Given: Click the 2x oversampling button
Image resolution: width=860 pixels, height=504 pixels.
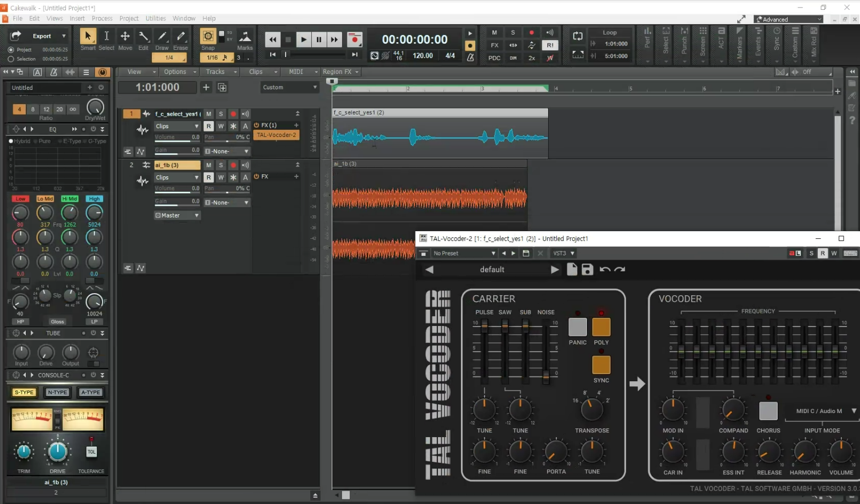Looking at the screenshot, I should pyautogui.click(x=531, y=58).
